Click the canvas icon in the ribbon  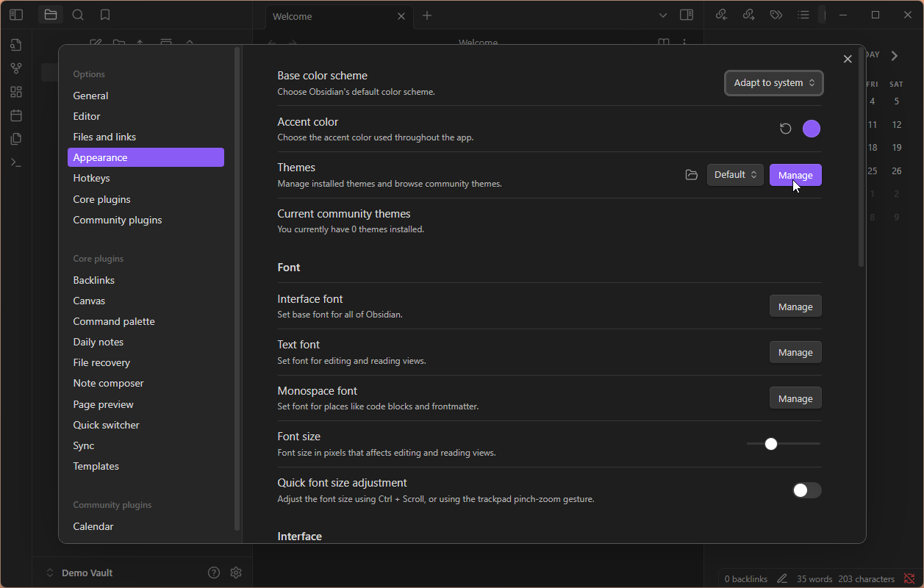pos(16,92)
